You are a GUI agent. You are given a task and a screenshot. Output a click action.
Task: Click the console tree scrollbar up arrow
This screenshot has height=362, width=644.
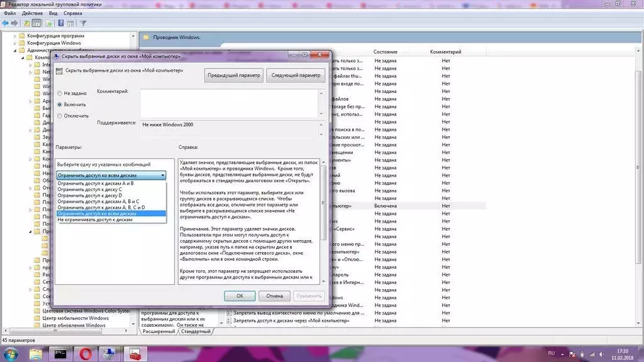point(133,36)
